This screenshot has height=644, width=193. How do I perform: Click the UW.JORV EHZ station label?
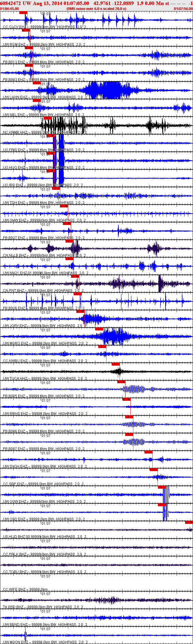coord(15,326)
